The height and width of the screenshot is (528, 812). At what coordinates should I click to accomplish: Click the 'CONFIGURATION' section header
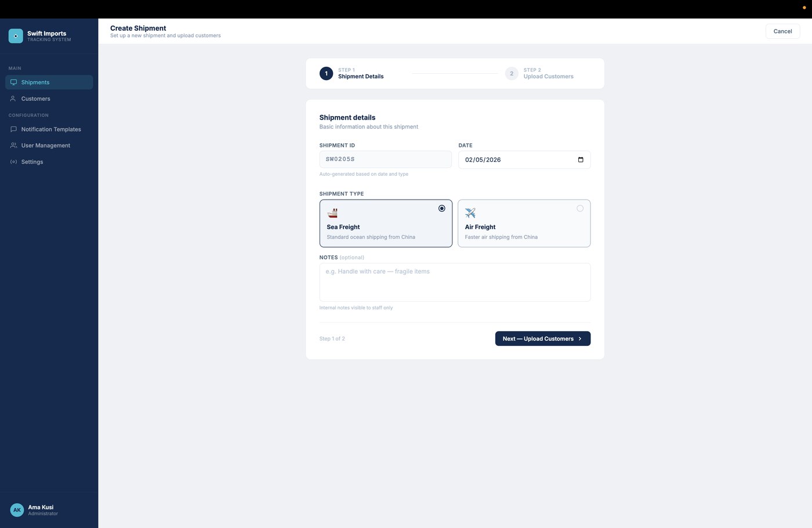pos(28,115)
